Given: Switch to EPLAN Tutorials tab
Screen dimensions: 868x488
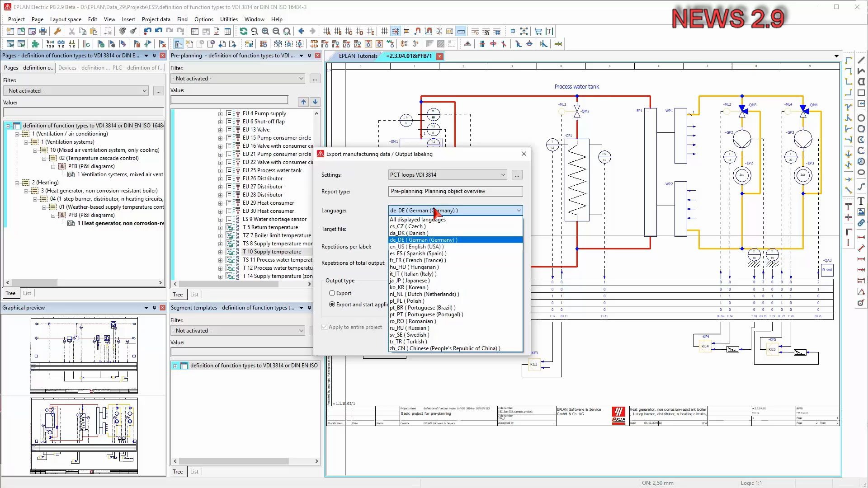Looking at the screenshot, I should pos(358,56).
